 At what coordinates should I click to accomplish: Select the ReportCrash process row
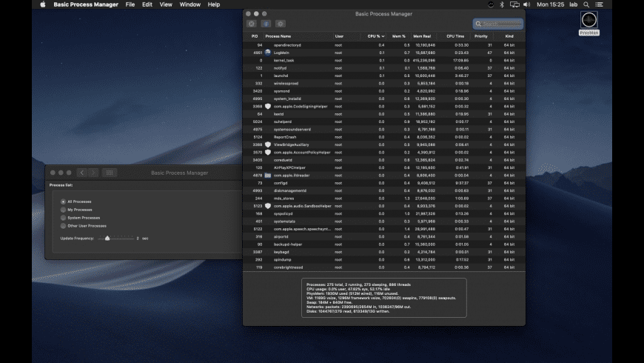pyautogui.click(x=384, y=137)
